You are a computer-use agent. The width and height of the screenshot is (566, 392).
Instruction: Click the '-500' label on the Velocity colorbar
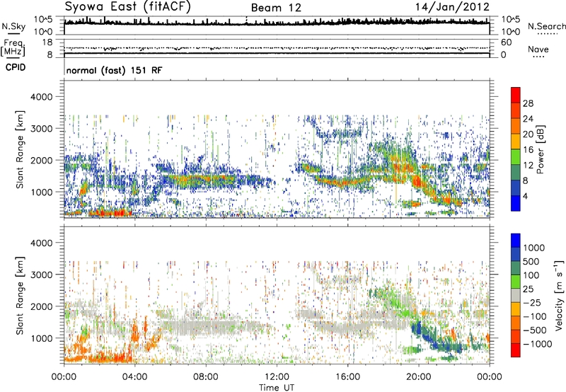[534, 330]
